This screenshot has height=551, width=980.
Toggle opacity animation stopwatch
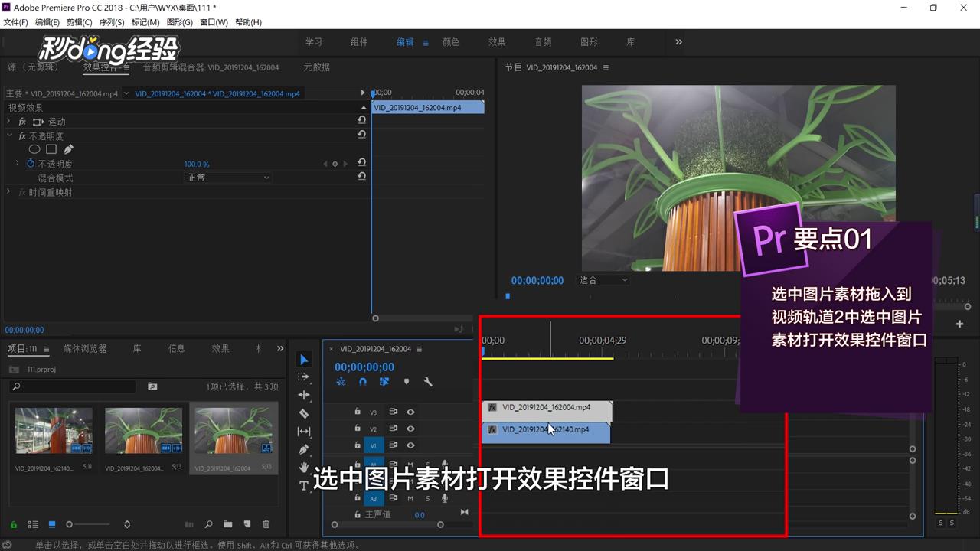[31, 164]
